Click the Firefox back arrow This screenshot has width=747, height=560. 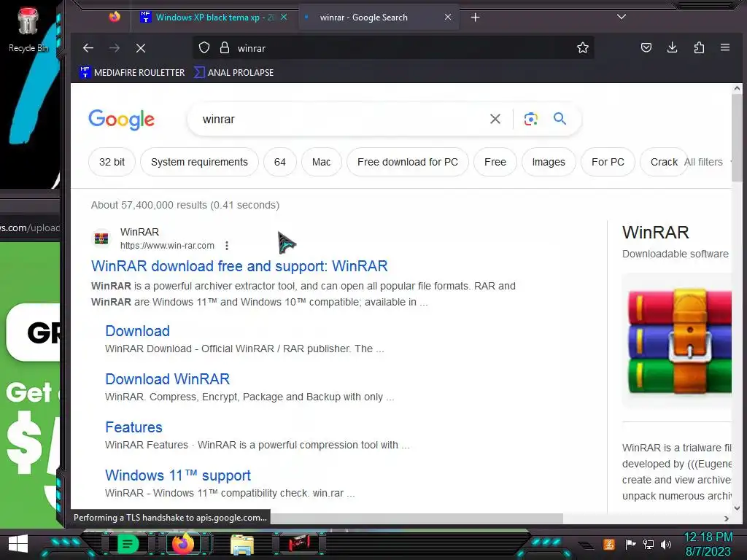point(88,48)
